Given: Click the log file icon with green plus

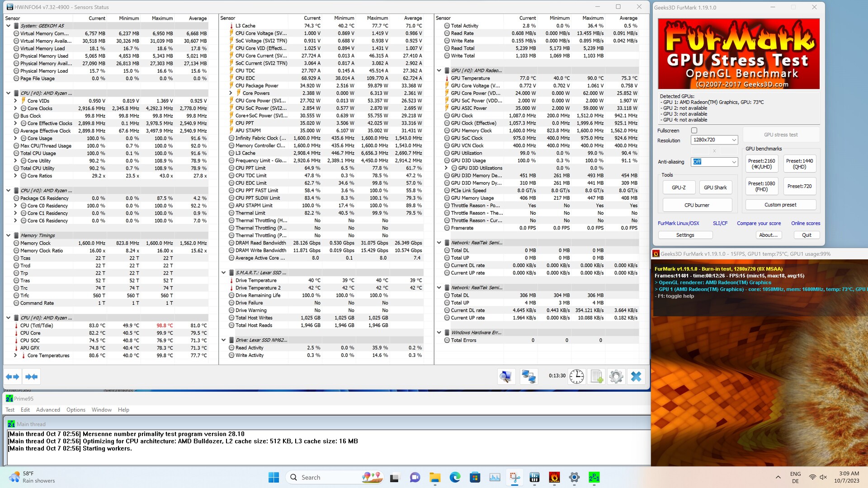Looking at the screenshot, I should click(596, 376).
